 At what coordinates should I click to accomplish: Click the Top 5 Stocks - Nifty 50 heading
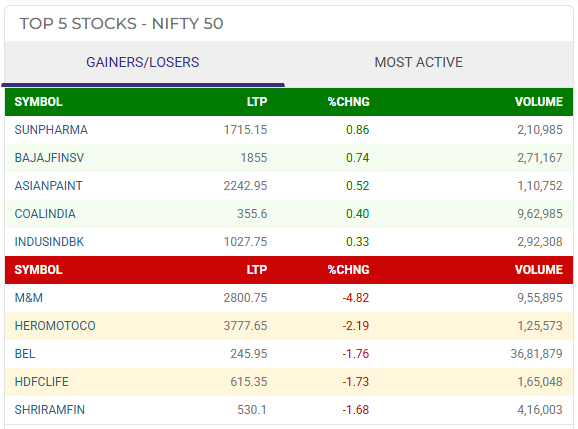coord(121,24)
